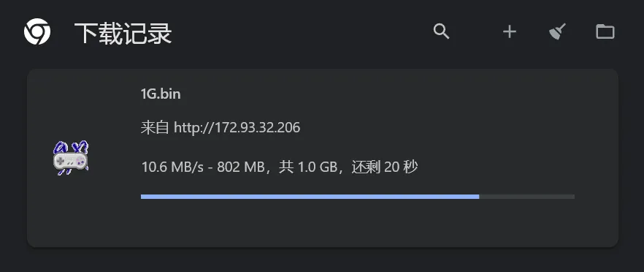644x272 pixels.
Task: Click the blue filled part of progress bar
Action: click(310, 197)
